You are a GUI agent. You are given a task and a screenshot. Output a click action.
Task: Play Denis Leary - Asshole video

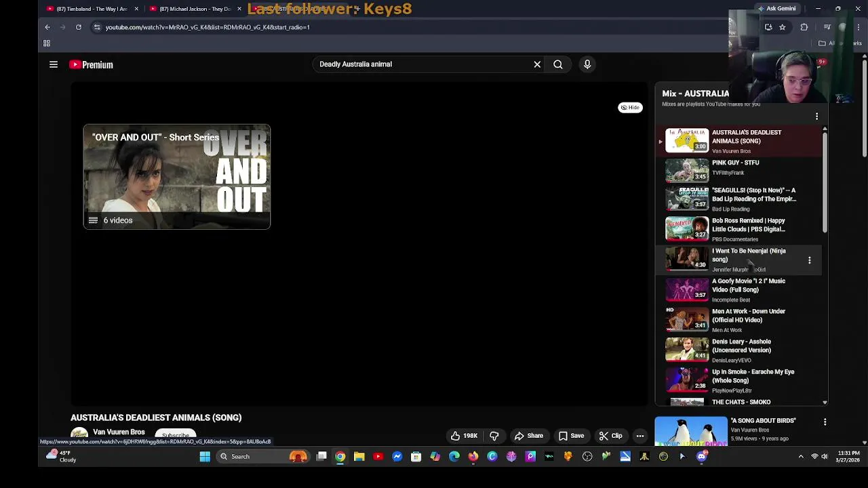coord(738,350)
